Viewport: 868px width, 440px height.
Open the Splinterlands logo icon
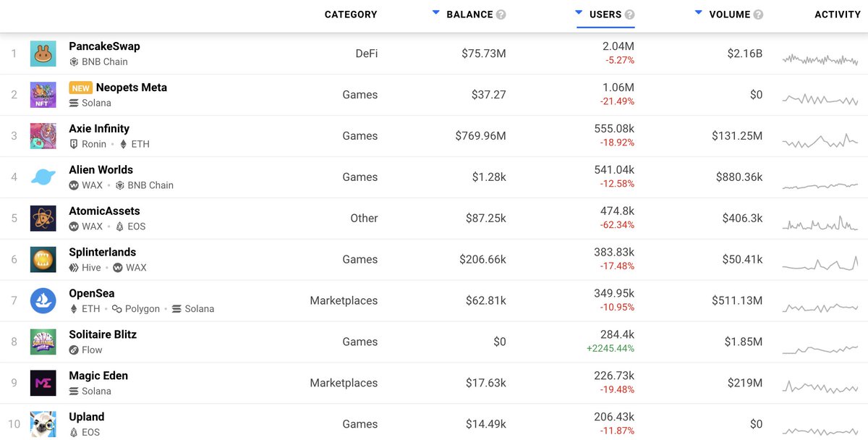pos(43,260)
